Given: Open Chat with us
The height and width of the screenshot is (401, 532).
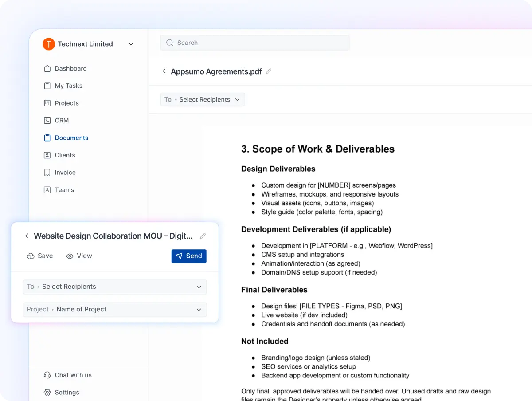Looking at the screenshot, I should pos(73,375).
